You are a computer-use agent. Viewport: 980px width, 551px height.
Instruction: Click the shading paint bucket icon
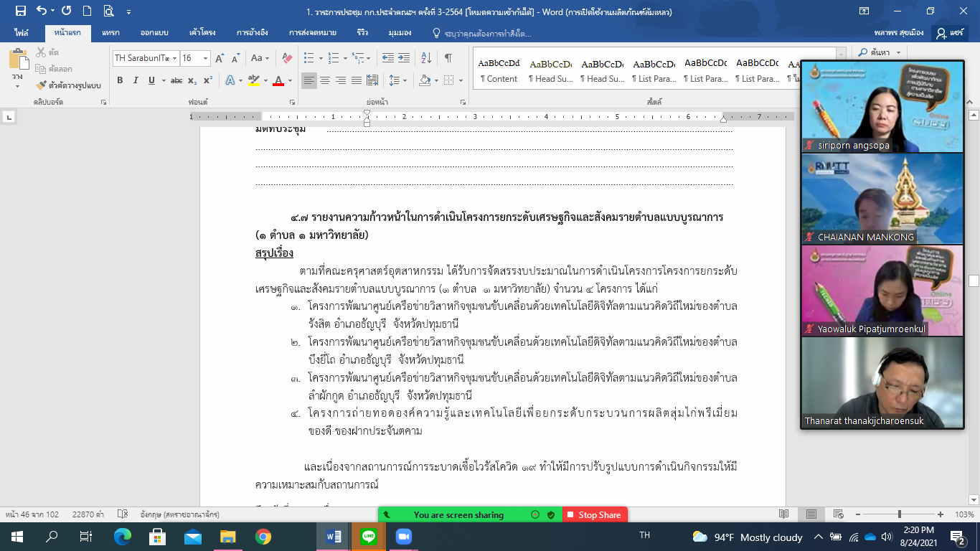pyautogui.click(x=424, y=80)
